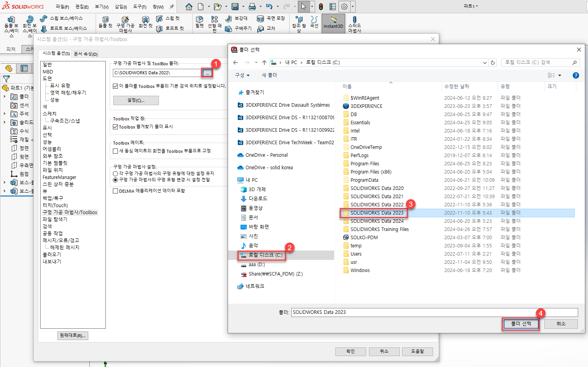588x367 pixels.
Task: Open the 참조 형상 reference geometry tool
Action: pos(299,24)
